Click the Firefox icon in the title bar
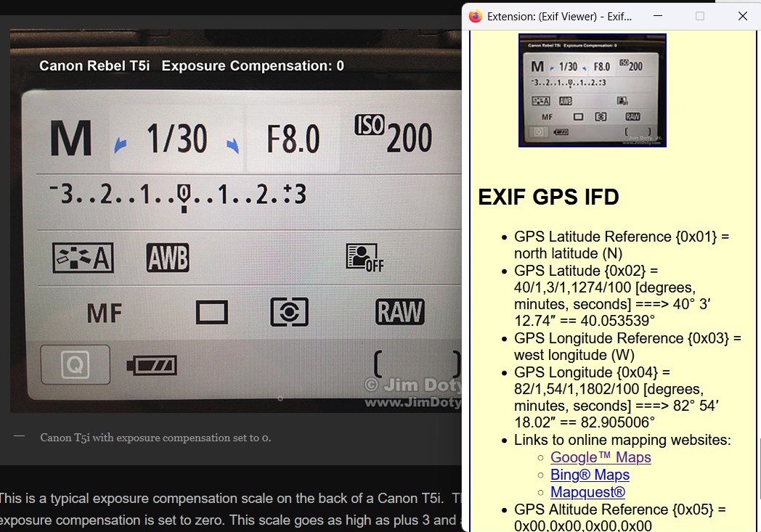This screenshot has height=532, width=761. tap(476, 16)
